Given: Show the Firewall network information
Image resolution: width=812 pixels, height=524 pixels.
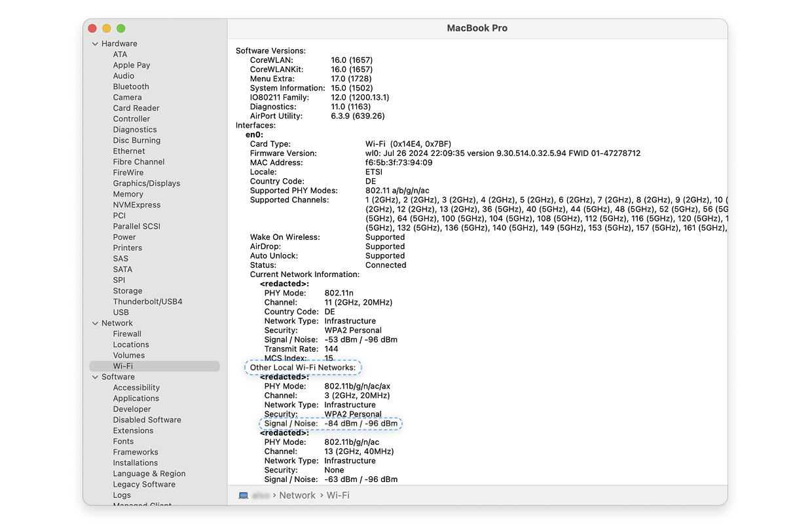Looking at the screenshot, I should click(127, 334).
